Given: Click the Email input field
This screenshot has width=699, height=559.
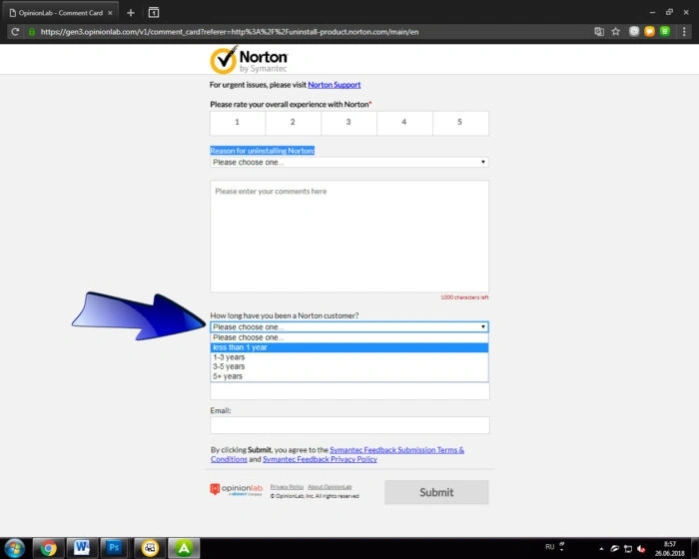Looking at the screenshot, I should [350, 425].
